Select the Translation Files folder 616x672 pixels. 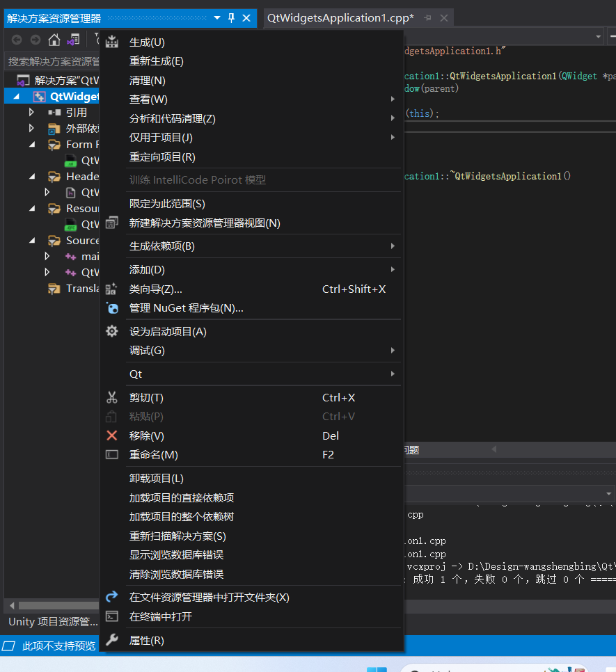point(73,289)
